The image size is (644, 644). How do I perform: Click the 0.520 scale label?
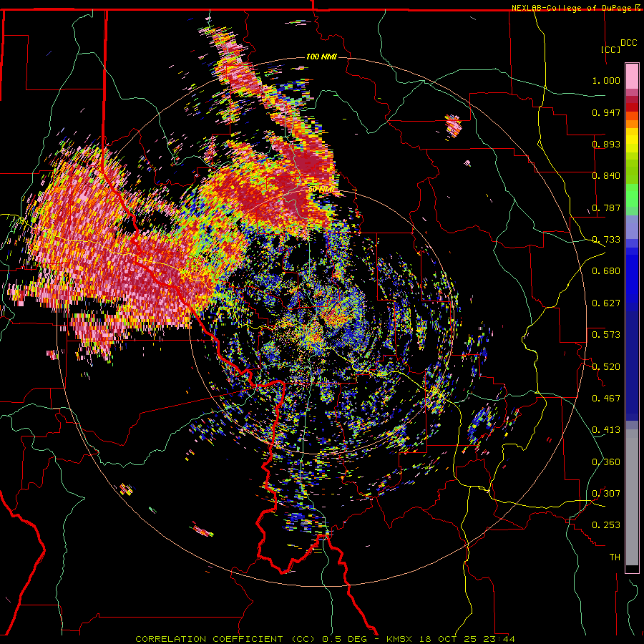tap(606, 367)
